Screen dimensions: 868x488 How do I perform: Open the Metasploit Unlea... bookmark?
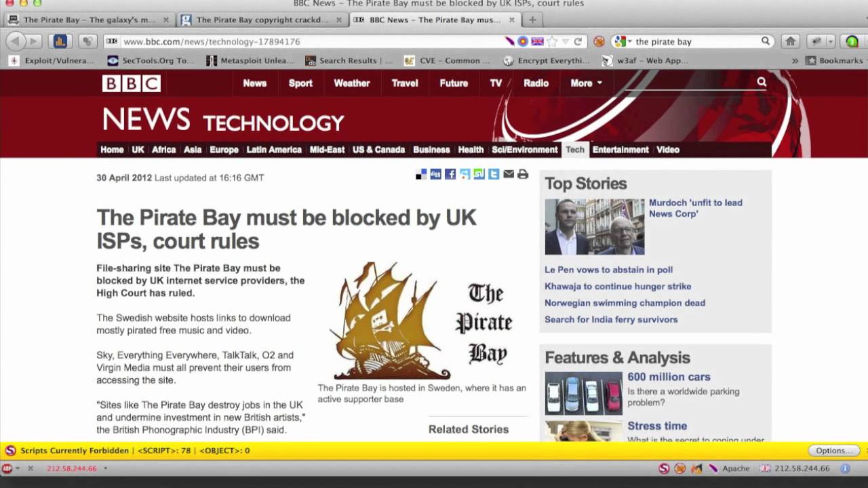point(250,60)
